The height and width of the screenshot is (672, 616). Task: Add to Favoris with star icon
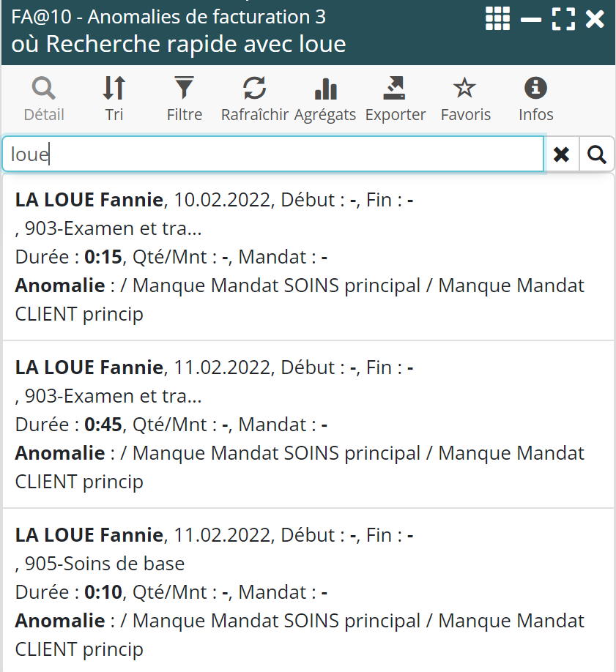click(465, 99)
